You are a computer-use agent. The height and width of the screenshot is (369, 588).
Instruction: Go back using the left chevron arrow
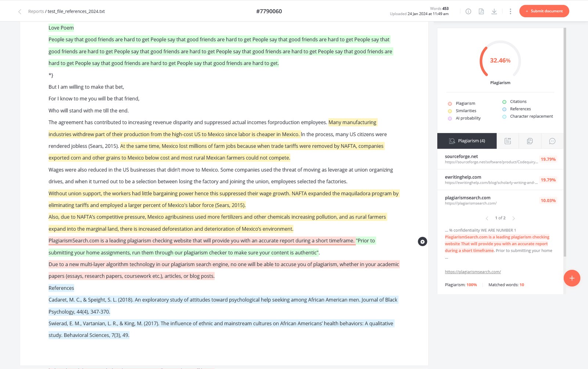(x=20, y=11)
